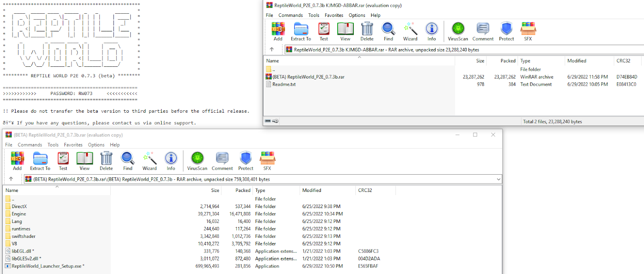Screen dimensions: 644x274
Task: Click the Protect shield icon in the bottom toolbar
Action: click(246, 161)
